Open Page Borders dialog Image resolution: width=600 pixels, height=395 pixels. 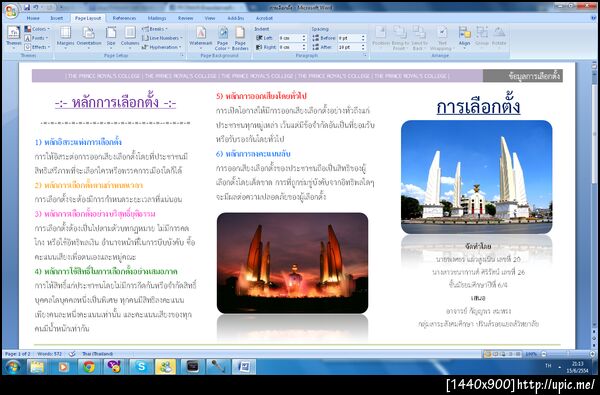[x=240, y=38]
